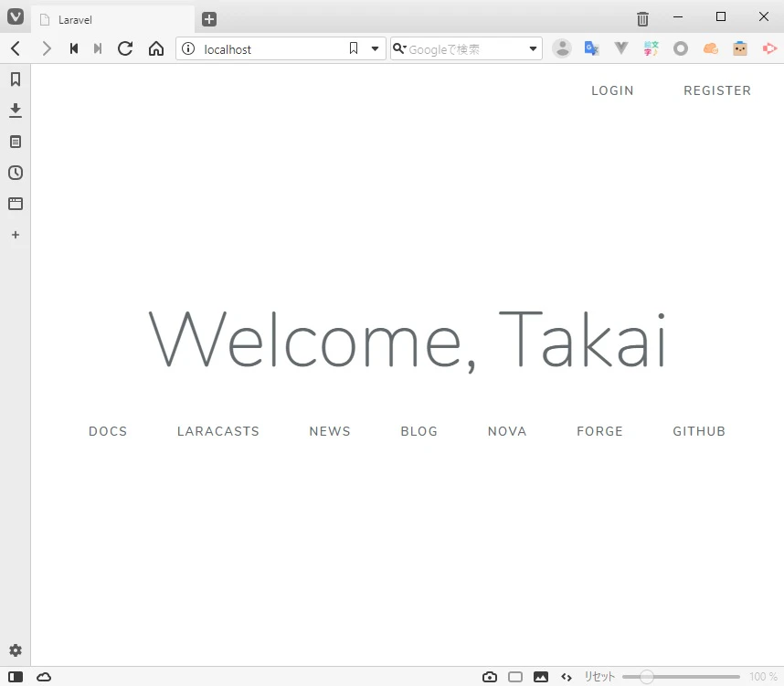Open the Bookmarks side panel
Viewport: 784px width, 686px height.
(x=16, y=79)
